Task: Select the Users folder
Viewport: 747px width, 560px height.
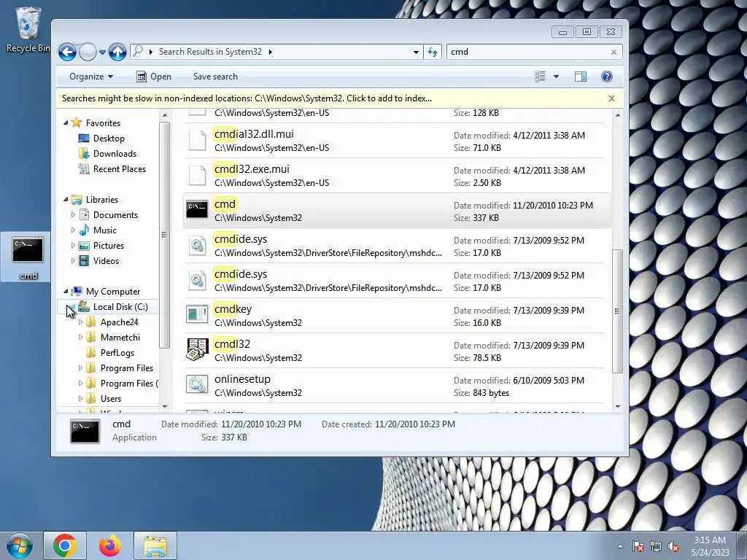Action: (x=111, y=399)
